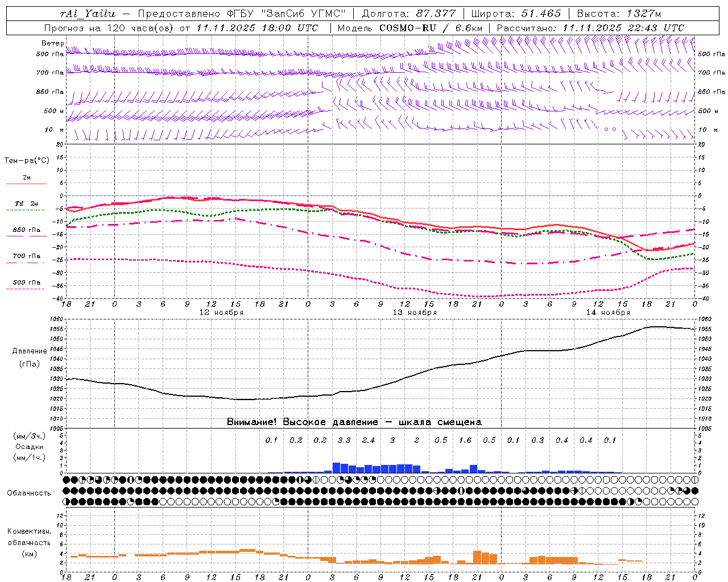Click the (км) convective height unit label
The width and height of the screenshot is (728, 582).
pos(29,554)
